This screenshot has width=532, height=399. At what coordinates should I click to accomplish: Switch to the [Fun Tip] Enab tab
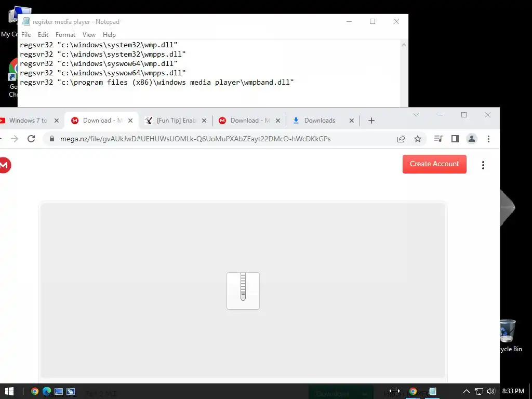click(176, 121)
